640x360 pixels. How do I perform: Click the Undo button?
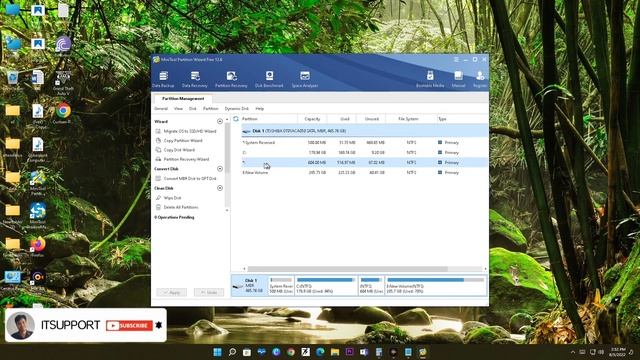(x=209, y=292)
